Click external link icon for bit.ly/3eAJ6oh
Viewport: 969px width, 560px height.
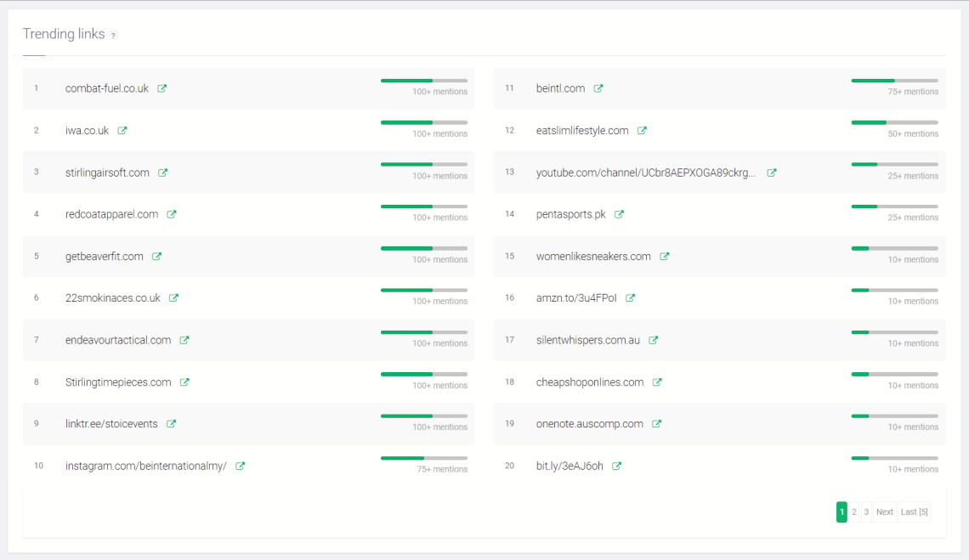[x=617, y=466]
